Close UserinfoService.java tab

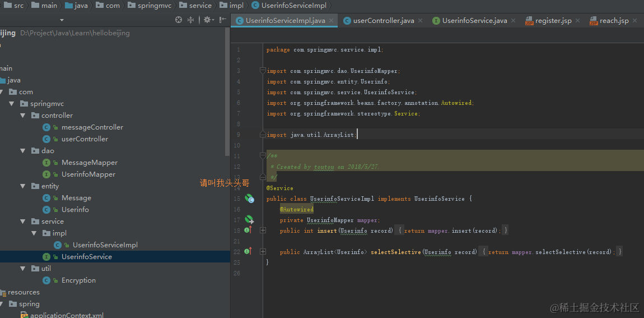coord(513,21)
